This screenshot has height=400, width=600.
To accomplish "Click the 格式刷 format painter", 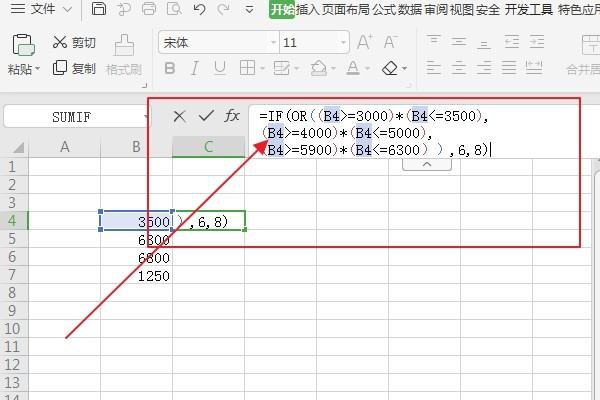I will click(124, 56).
